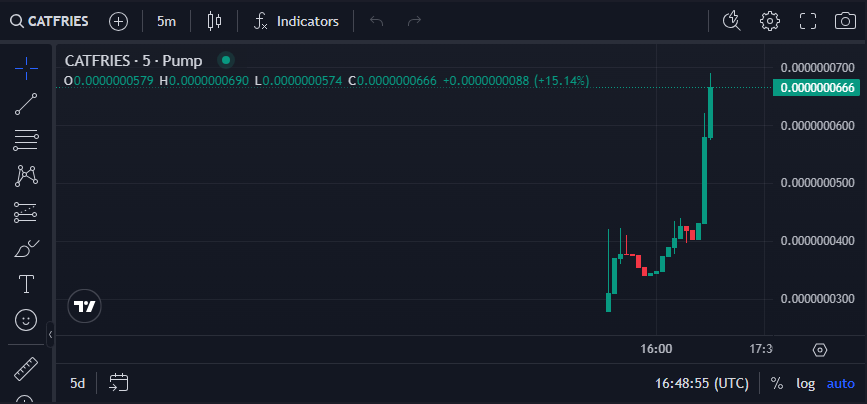Toggle the green market status indicator
867x404 pixels.
click(x=226, y=60)
